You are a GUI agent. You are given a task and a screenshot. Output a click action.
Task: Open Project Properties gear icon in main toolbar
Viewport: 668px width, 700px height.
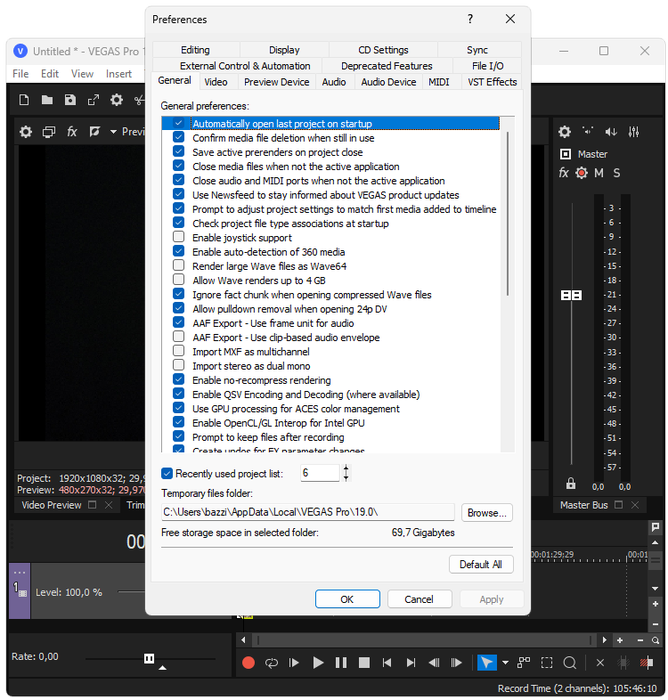117,100
